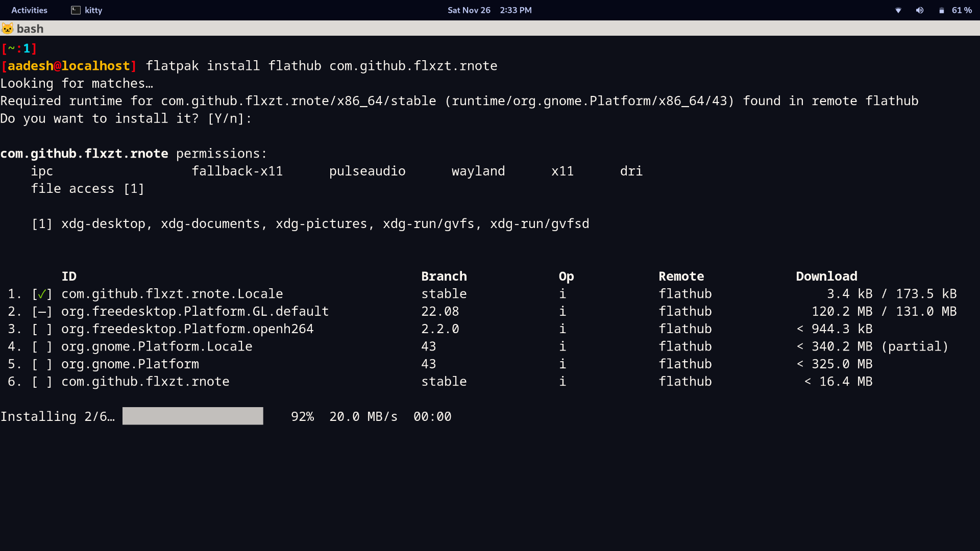Click the installation progress bar
The width and height of the screenshot is (980, 551).
pyautogui.click(x=192, y=416)
